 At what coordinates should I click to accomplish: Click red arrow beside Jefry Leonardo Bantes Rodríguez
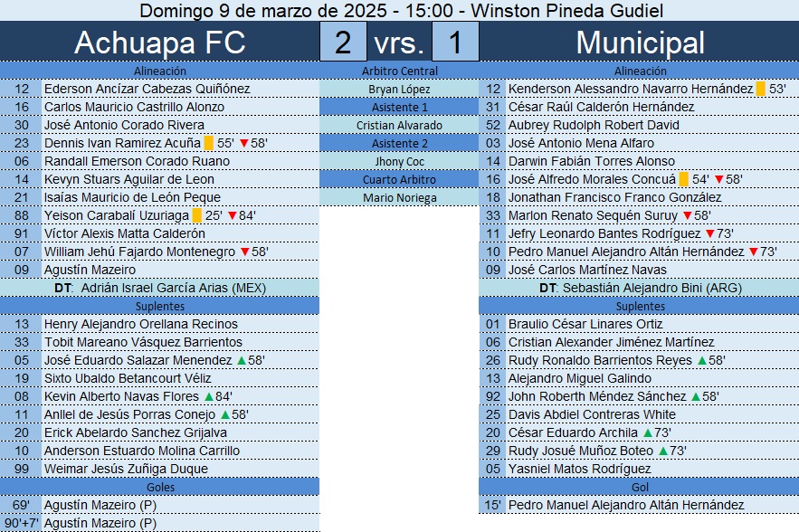[709, 234]
